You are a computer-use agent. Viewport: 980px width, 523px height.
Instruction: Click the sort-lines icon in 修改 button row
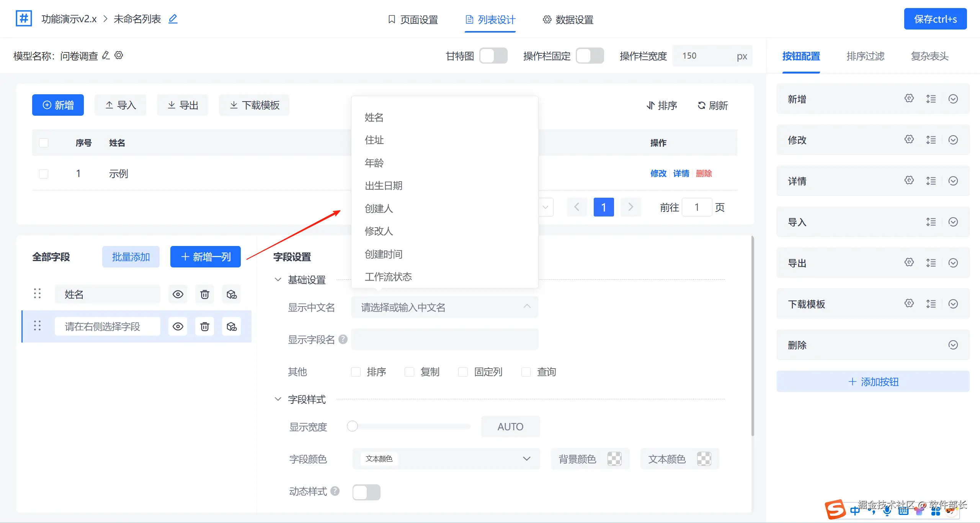931,140
